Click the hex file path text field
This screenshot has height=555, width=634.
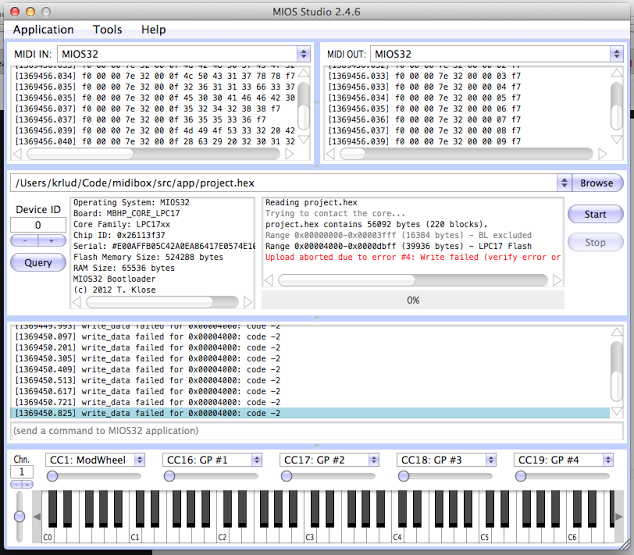coord(283,183)
